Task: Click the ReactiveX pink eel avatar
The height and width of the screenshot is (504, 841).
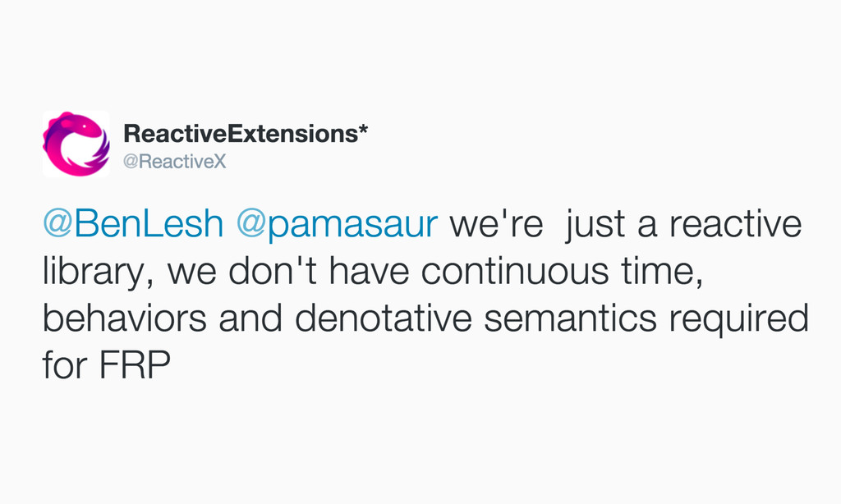Action: coord(76,144)
